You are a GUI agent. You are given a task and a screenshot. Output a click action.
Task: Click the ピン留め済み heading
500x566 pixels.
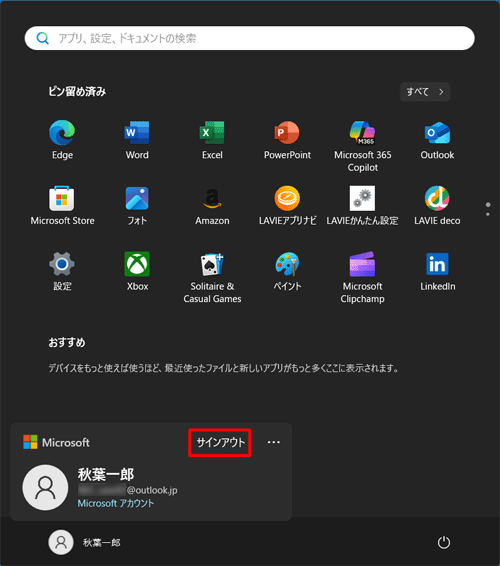coord(77,92)
